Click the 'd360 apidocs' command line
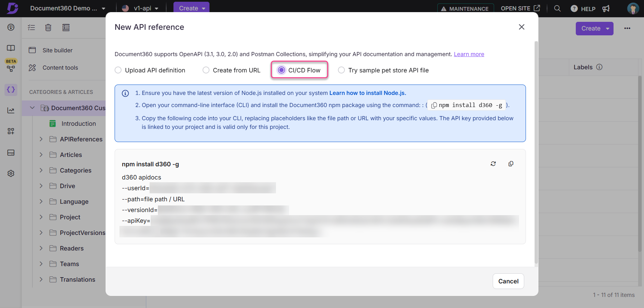This screenshot has height=308, width=644. (142, 177)
